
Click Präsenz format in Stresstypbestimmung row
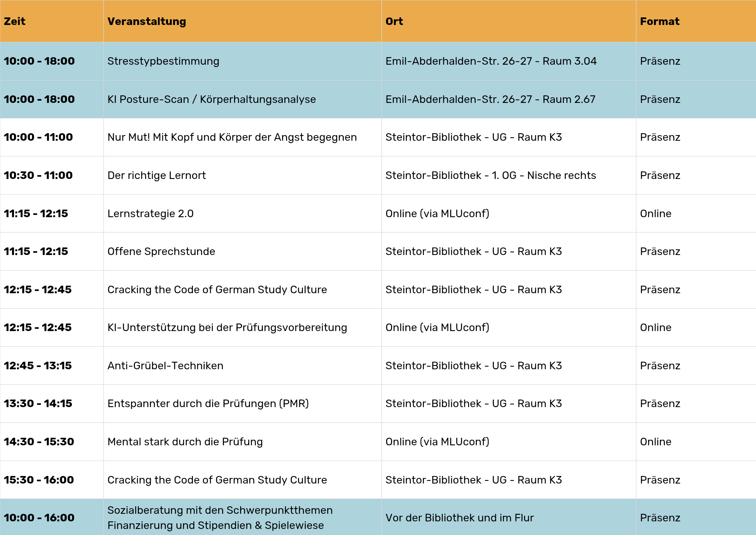click(x=696, y=61)
